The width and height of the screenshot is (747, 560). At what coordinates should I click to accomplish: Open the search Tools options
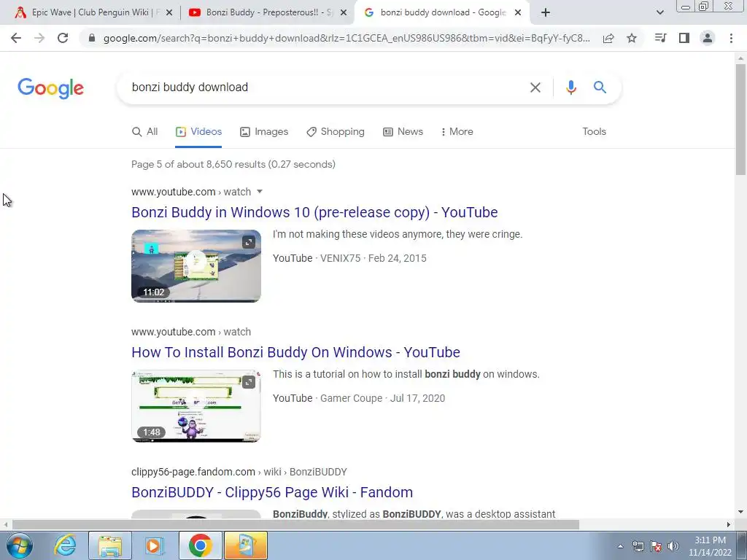594,131
